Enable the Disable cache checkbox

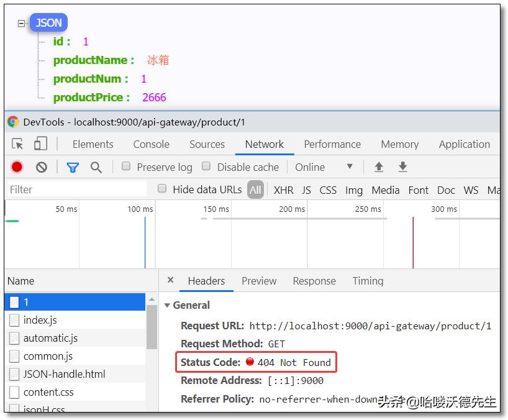click(x=206, y=167)
